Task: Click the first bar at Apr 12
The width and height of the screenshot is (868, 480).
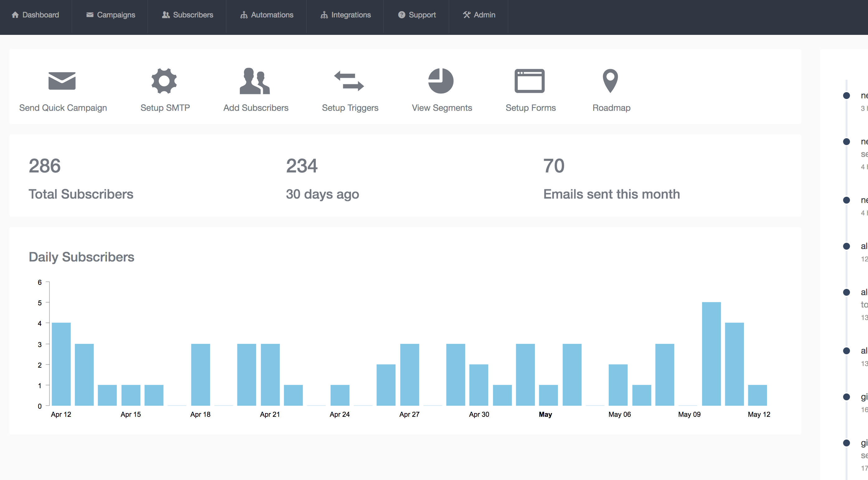Action: (61, 364)
